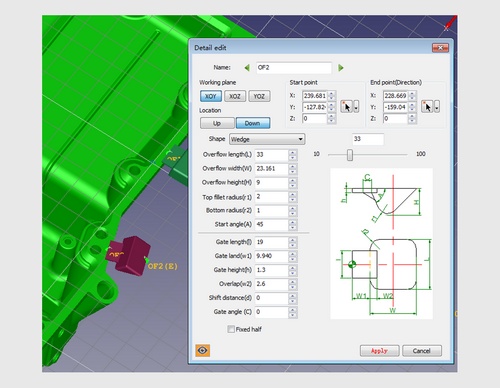500x388 pixels.
Task: Edit the Overflow height(H) field
Action: coord(271,183)
